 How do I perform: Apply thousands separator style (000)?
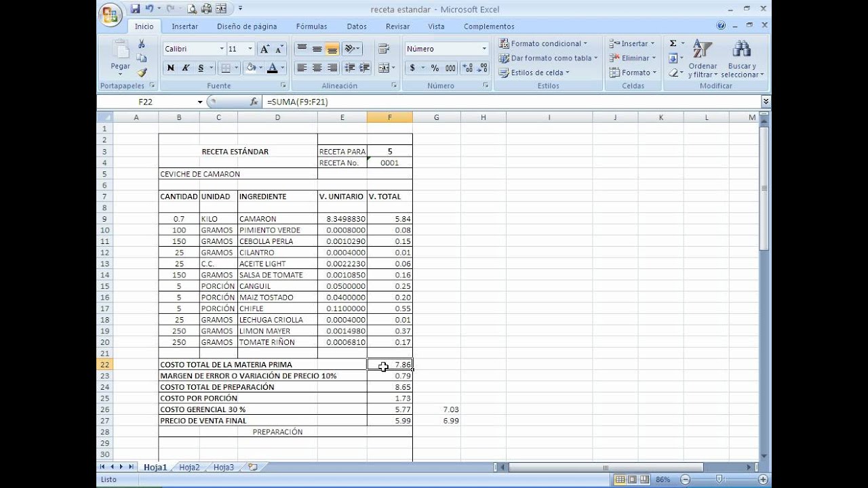[450, 68]
